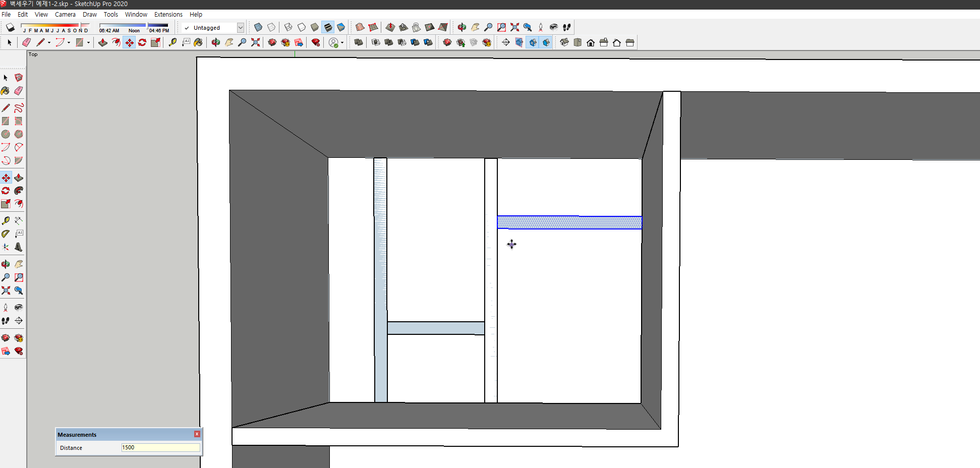Toggle Back Edges style
Image resolution: width=980 pixels, height=468 pixels.
click(x=271, y=27)
